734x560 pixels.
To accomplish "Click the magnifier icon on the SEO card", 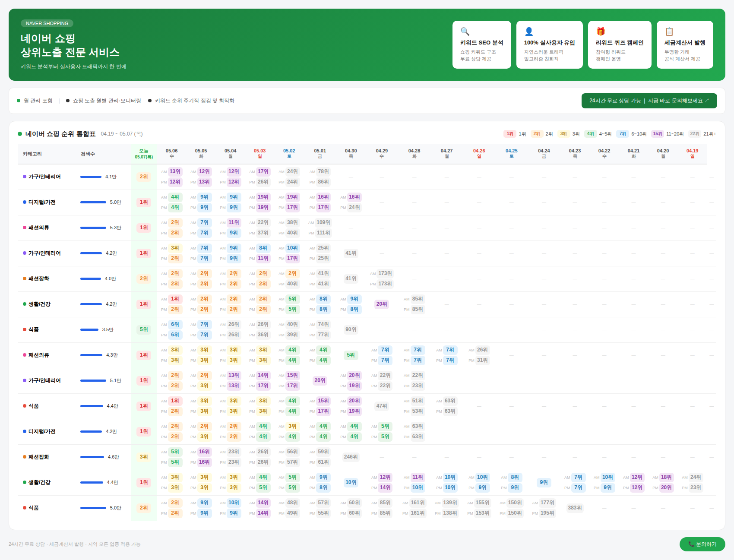I will 465,32.
